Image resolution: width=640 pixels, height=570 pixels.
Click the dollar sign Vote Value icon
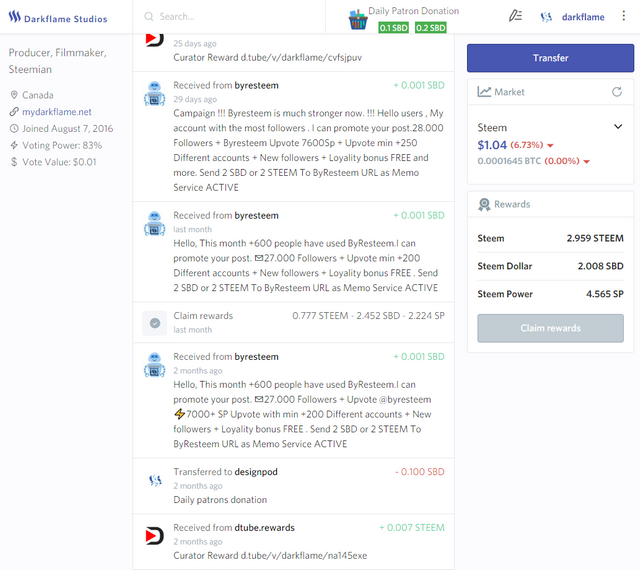[x=14, y=162]
